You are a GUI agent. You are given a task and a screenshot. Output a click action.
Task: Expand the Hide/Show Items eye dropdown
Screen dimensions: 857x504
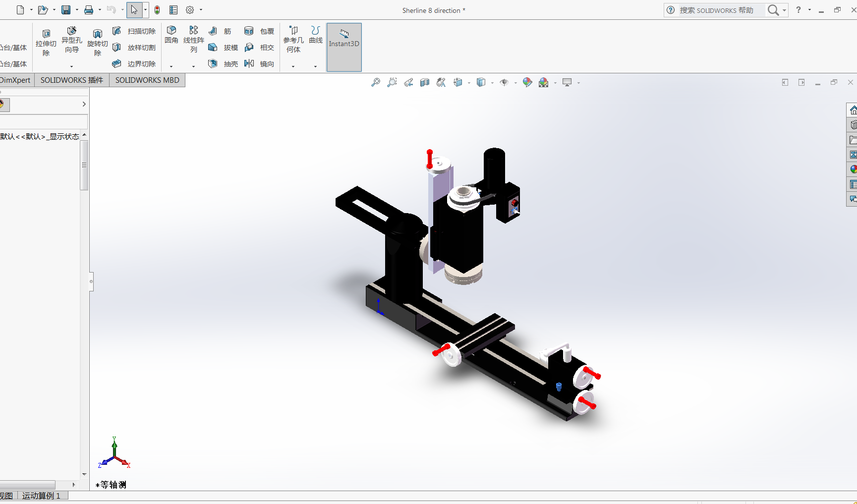pyautogui.click(x=515, y=83)
